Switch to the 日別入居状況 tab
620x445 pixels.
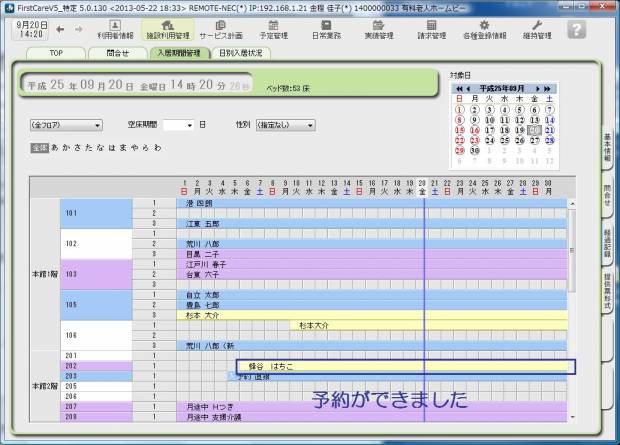pyautogui.click(x=241, y=53)
